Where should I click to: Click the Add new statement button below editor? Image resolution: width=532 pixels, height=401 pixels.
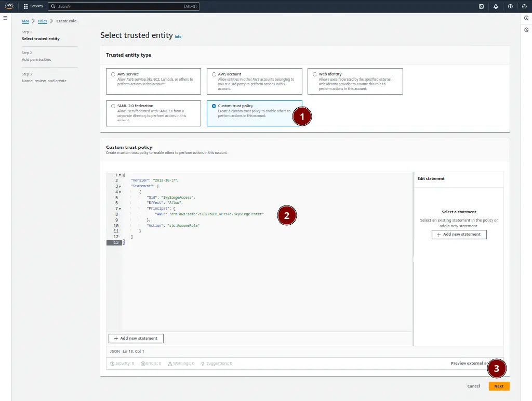click(x=136, y=338)
